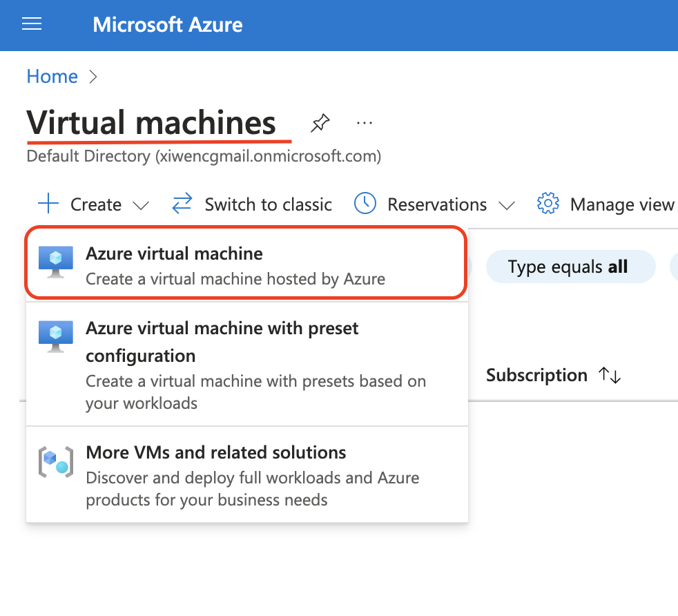Open the hamburger portal menu
The height and width of the screenshot is (616, 678).
[32, 24]
